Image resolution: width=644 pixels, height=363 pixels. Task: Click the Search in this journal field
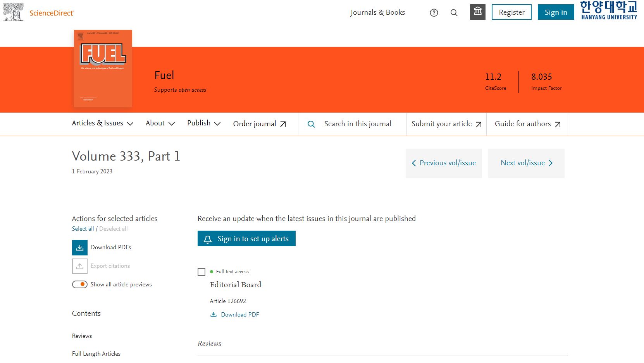pyautogui.click(x=357, y=124)
